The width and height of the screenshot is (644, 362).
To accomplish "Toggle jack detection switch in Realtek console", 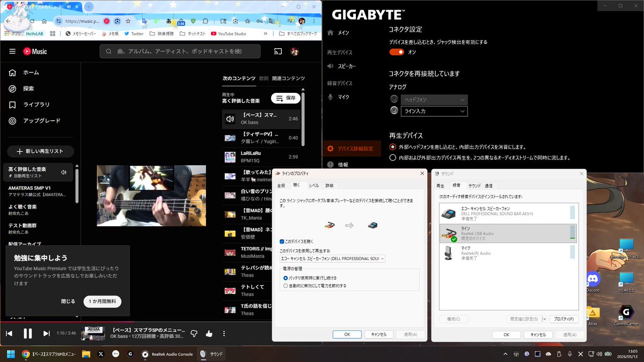I will click(397, 52).
